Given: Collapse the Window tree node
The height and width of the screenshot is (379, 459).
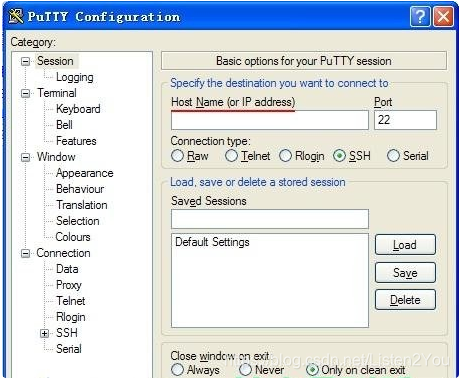Looking at the screenshot, I should [25, 157].
